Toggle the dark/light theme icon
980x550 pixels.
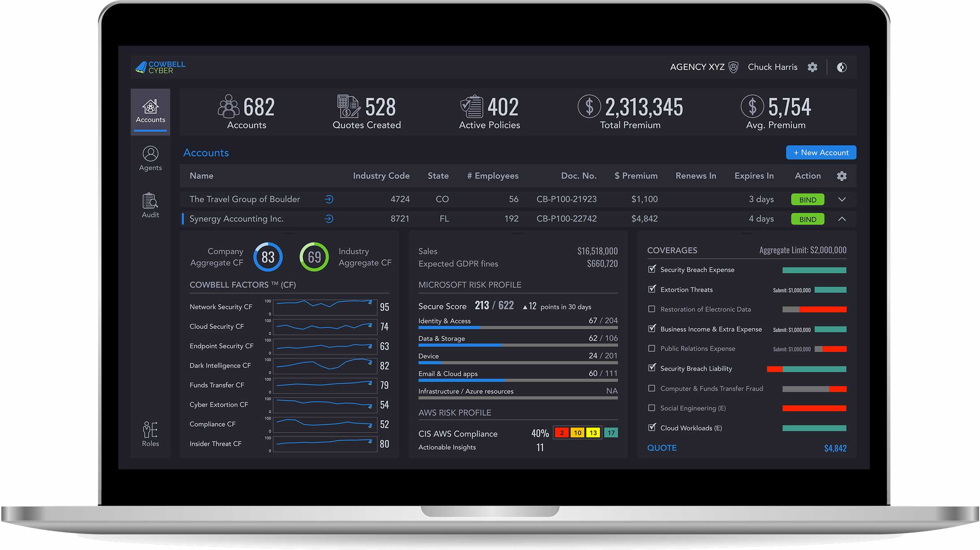pyautogui.click(x=842, y=67)
